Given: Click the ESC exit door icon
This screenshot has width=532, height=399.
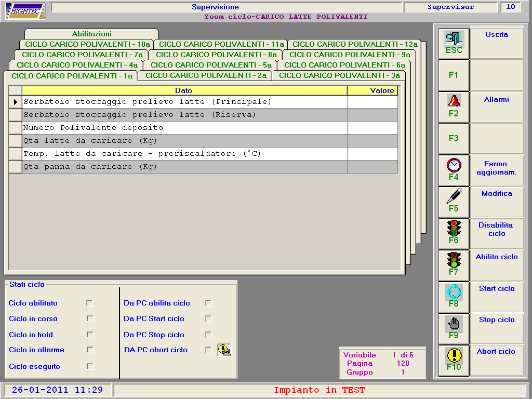Looking at the screenshot, I should [454, 38].
